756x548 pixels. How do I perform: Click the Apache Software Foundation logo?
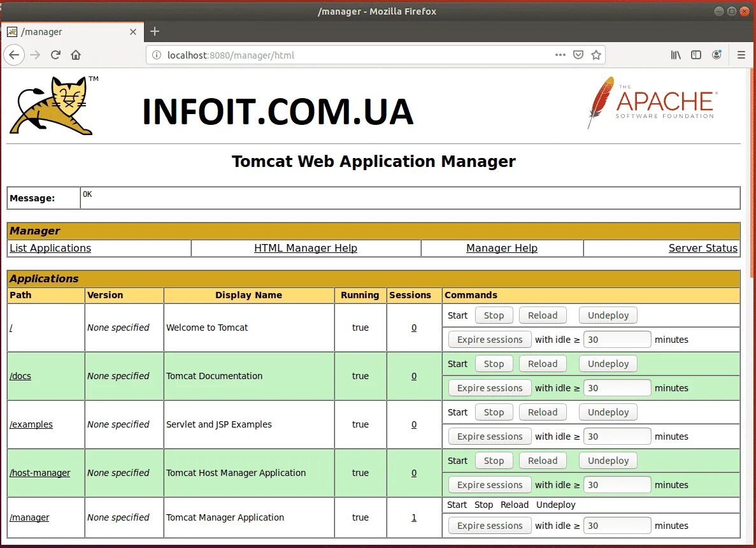click(x=652, y=103)
